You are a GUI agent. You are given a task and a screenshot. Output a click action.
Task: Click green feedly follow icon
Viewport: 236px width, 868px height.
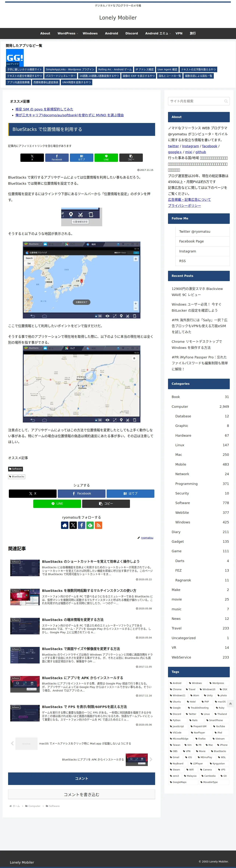tap(90, 525)
